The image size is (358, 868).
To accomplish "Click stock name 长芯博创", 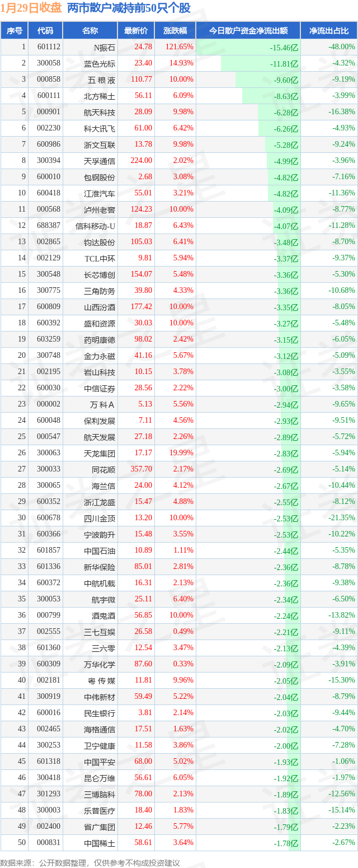I will 100,274.
